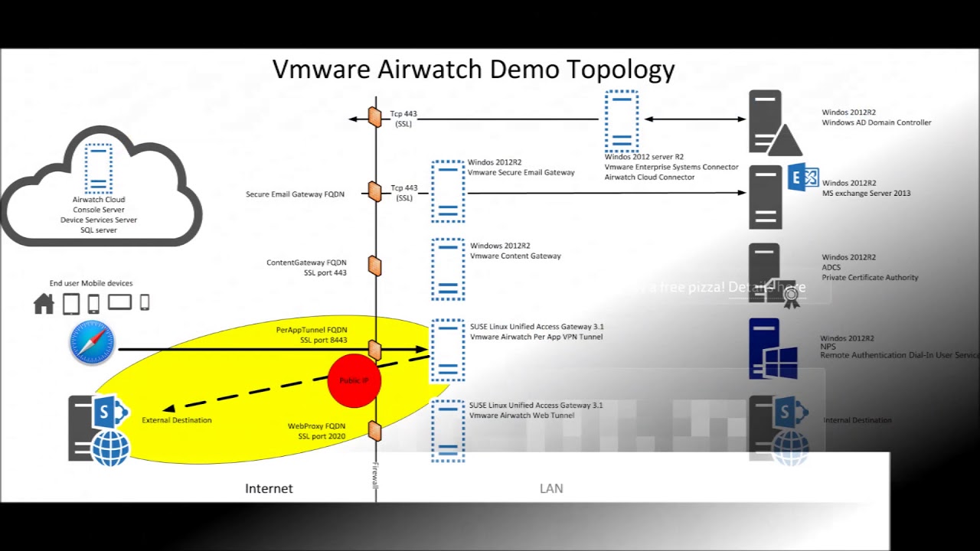Click the Internal Destination SharePoint server icon

pyautogui.click(x=779, y=430)
